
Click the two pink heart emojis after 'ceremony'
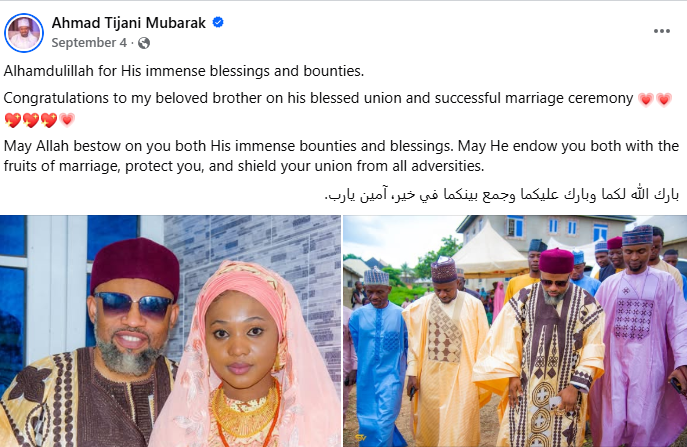click(655, 98)
